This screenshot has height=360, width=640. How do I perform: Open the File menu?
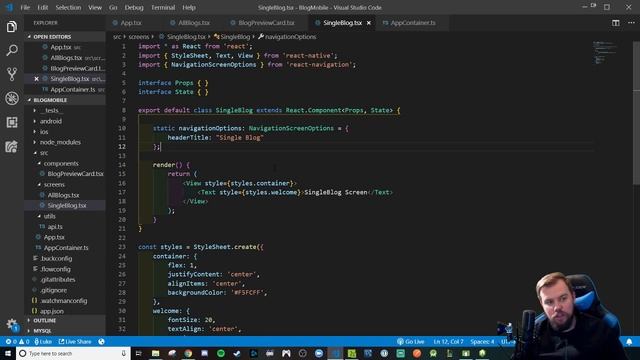click(x=25, y=7)
